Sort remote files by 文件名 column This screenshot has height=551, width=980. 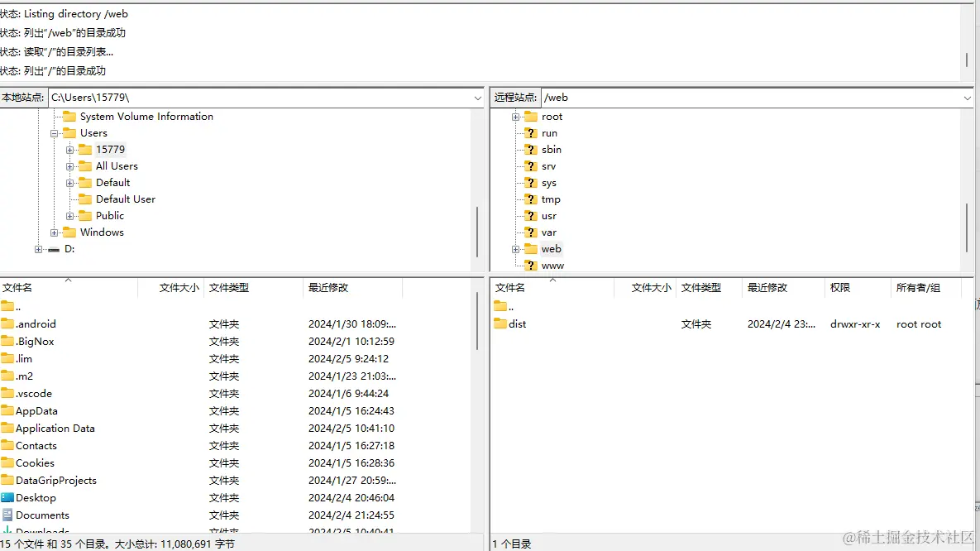[x=552, y=288]
